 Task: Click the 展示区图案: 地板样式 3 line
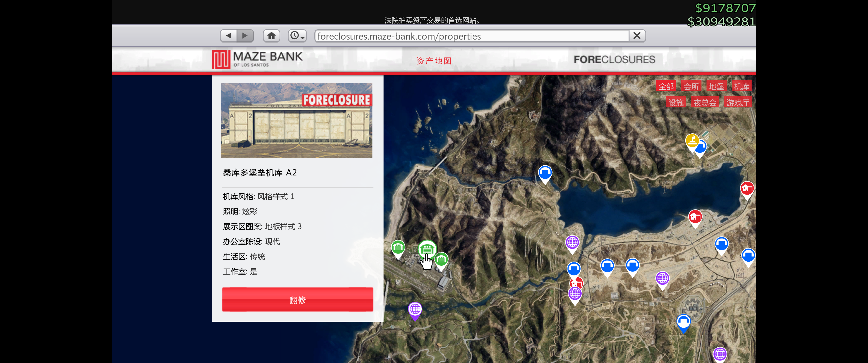coord(262,226)
